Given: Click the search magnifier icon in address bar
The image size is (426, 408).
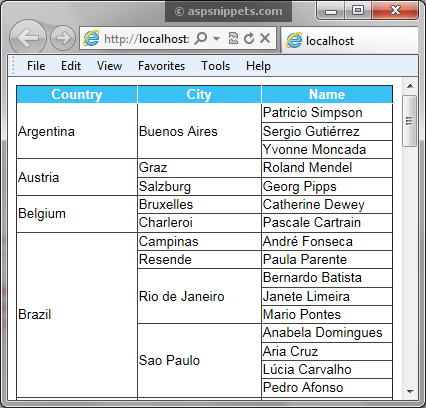Looking at the screenshot, I should click(x=200, y=38).
